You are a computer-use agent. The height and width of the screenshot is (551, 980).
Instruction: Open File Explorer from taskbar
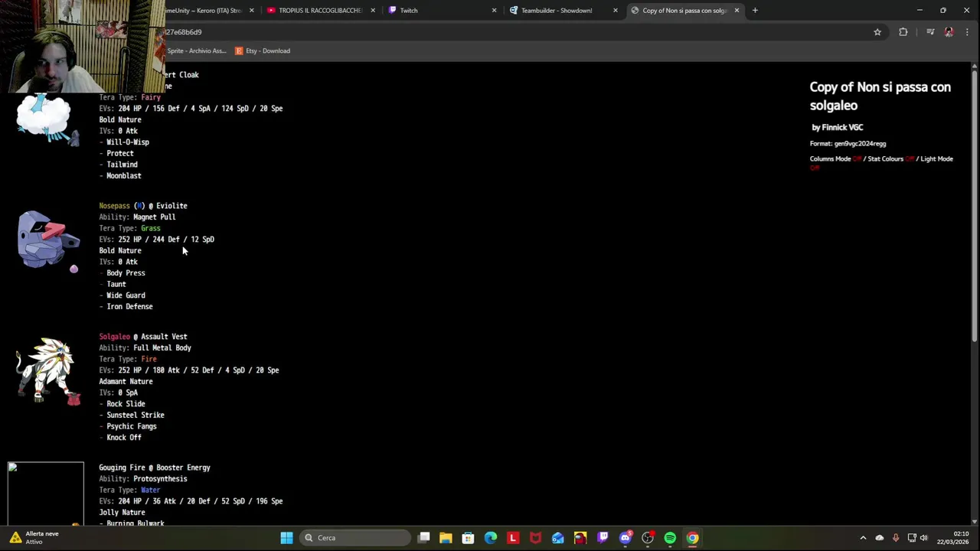tap(446, 538)
